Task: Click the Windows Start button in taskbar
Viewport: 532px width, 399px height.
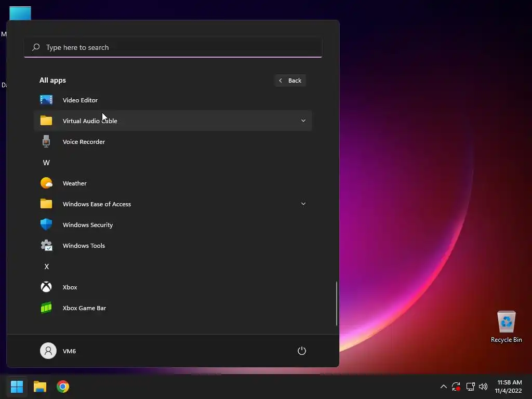Action: click(17, 387)
